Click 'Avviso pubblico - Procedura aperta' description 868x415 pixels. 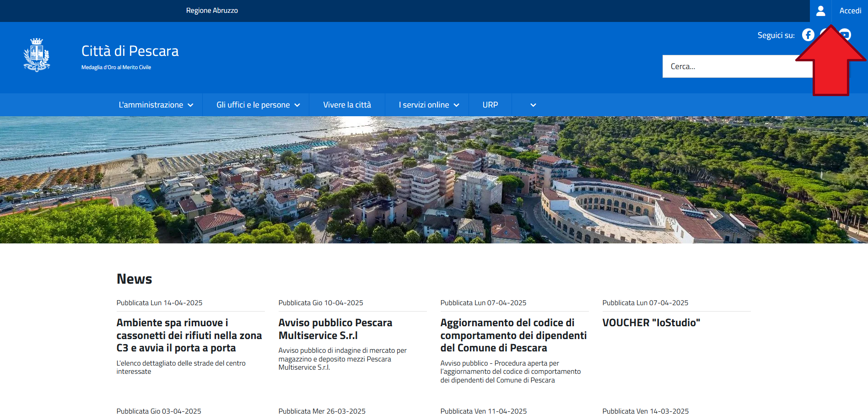[511, 372]
